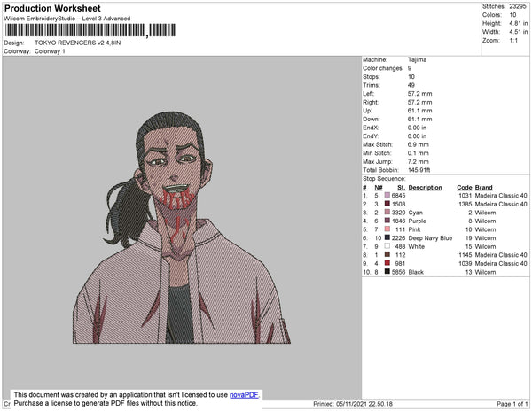Click the 'Page 1 of 1' footer text
The height and width of the screenshot is (411, 532).
(x=512, y=404)
